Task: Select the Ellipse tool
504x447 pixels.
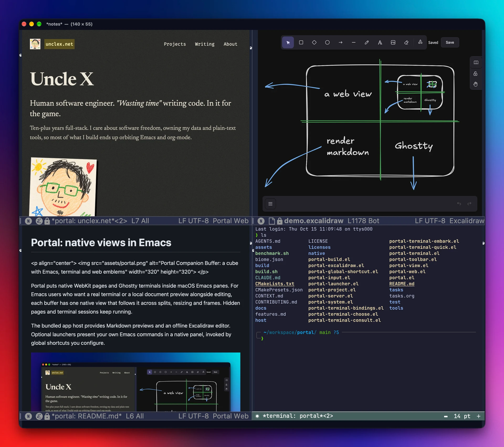Action: coord(327,43)
